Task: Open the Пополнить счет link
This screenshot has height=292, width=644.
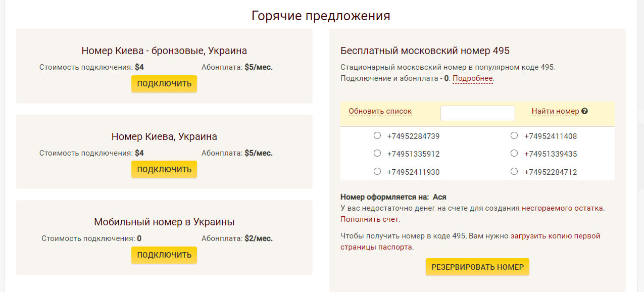Action: point(370,219)
